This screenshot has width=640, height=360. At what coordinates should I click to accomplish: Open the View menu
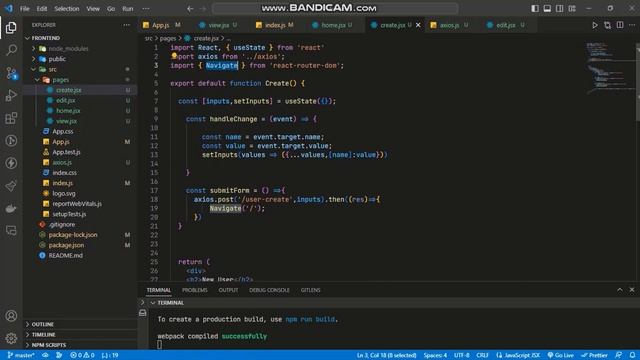(93, 9)
